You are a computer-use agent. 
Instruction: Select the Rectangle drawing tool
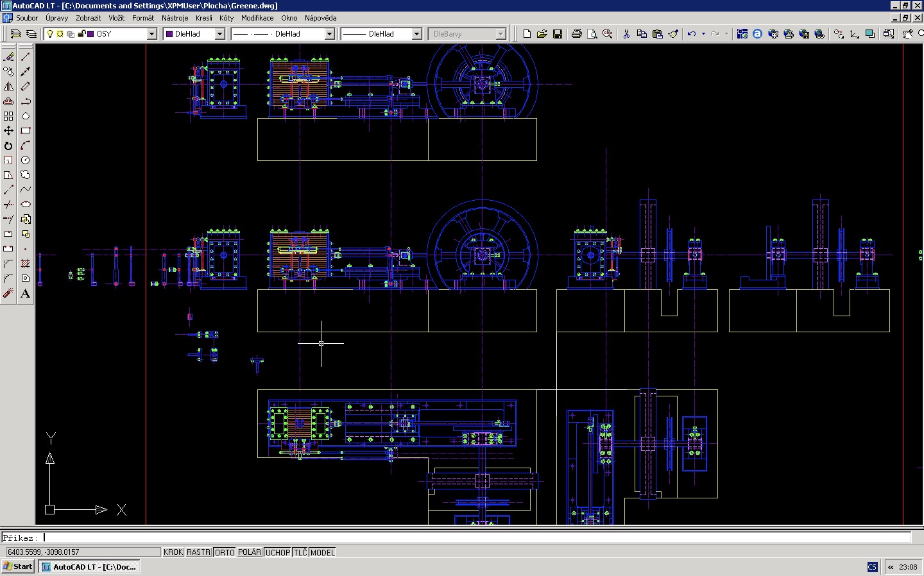tap(26, 130)
